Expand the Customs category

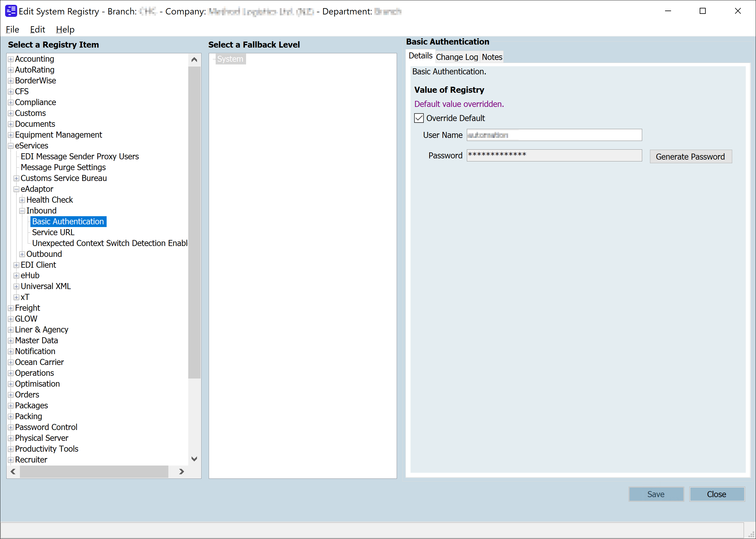pyautogui.click(x=10, y=113)
